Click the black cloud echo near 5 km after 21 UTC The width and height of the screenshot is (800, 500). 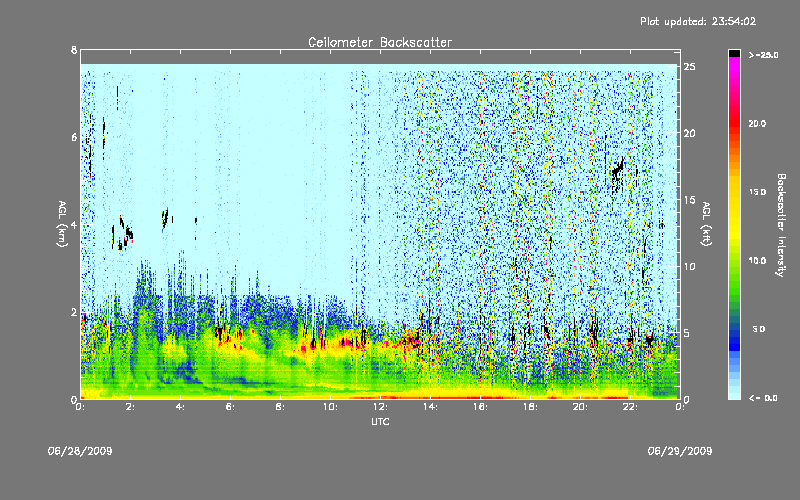618,172
